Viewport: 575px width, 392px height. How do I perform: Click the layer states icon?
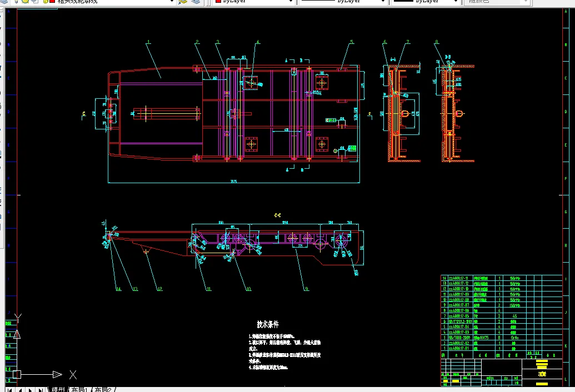pos(196,2)
